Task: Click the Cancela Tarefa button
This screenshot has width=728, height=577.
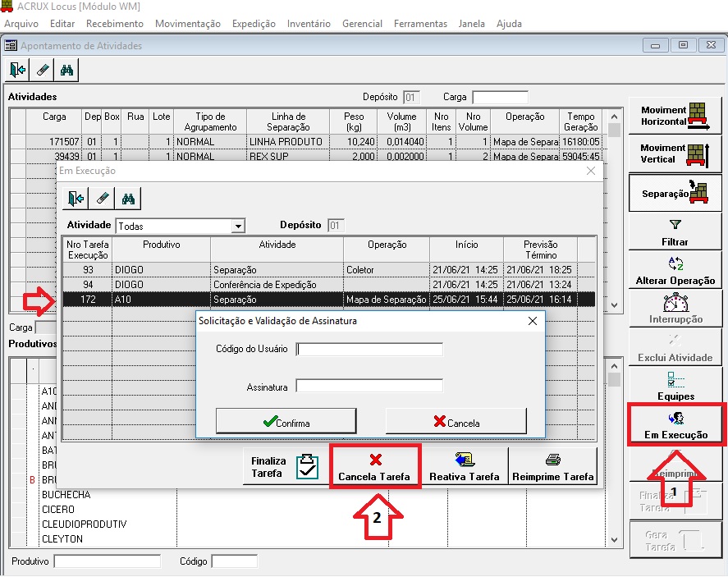Action: pyautogui.click(x=375, y=467)
